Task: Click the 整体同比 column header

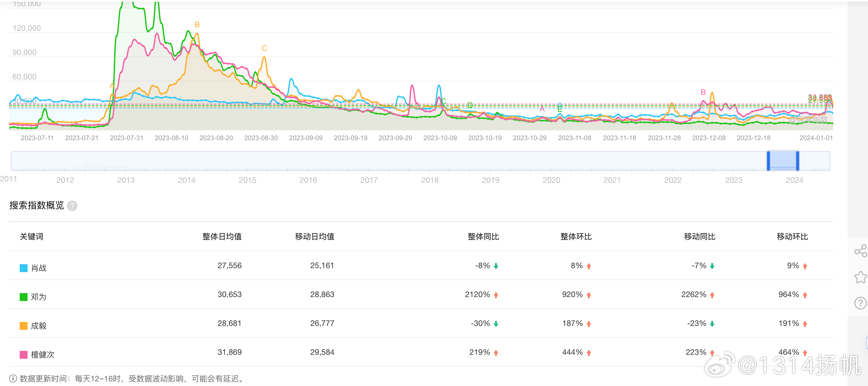Action: 483,236
